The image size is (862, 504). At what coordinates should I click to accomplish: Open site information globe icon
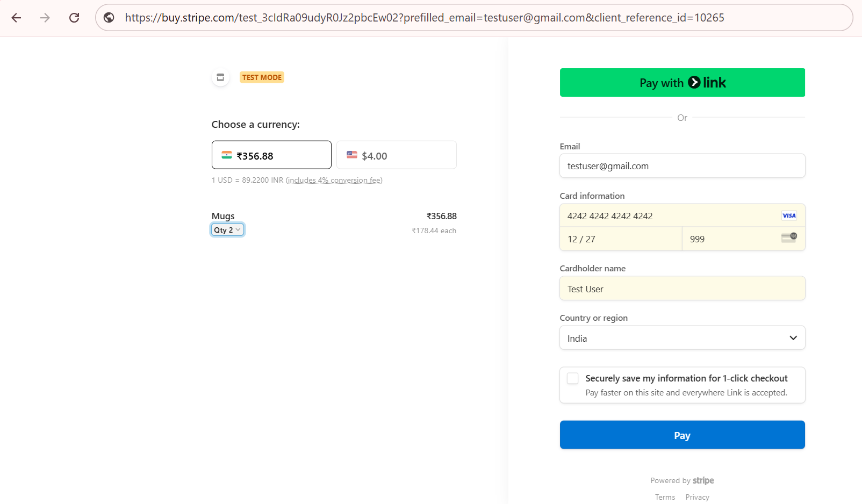[109, 18]
